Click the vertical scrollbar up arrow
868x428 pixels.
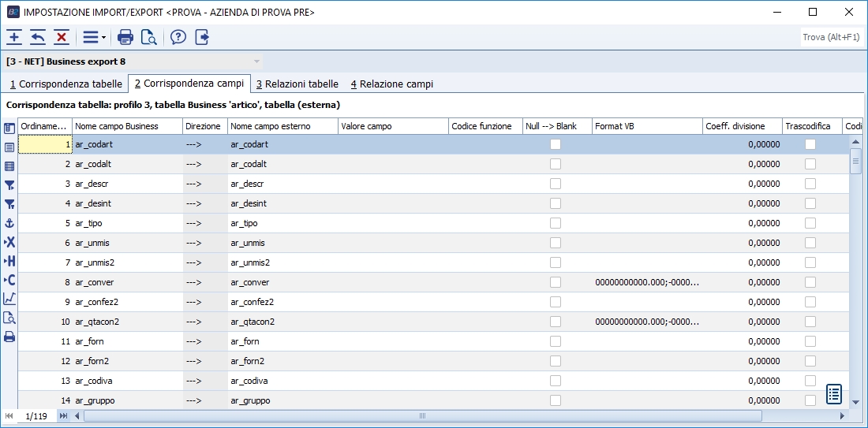click(856, 142)
